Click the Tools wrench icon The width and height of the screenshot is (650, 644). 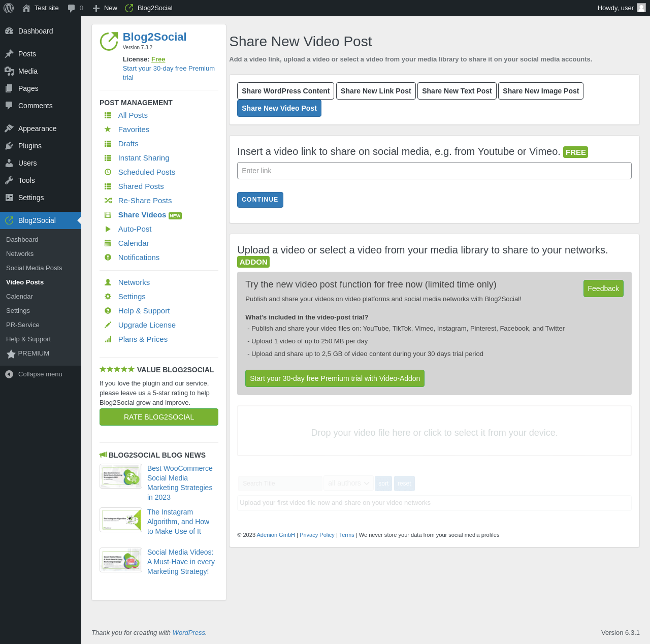9,180
